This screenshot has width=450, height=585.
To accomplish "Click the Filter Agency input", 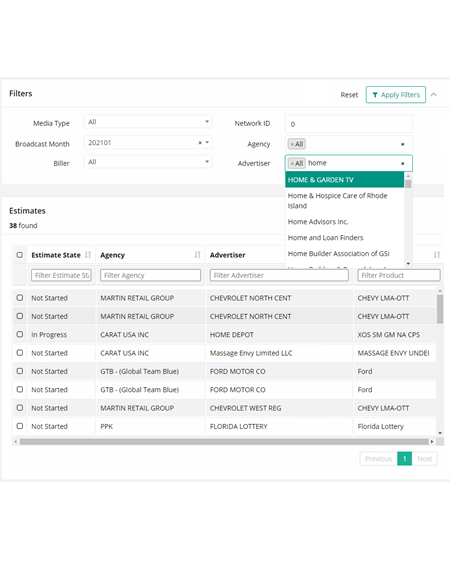I will pos(150,275).
